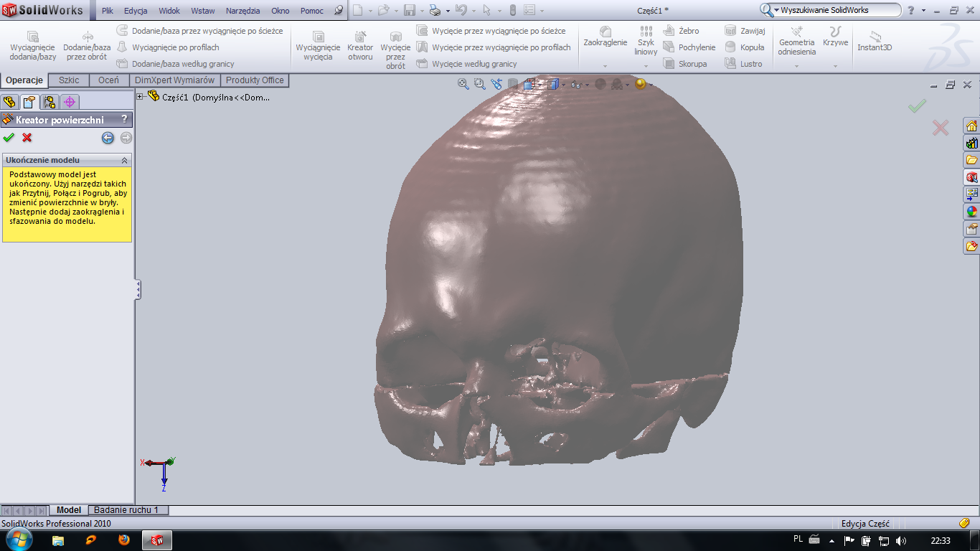This screenshot has height=551, width=980.
Task: Open view orientation dropdown arrow
Action: pos(540,85)
